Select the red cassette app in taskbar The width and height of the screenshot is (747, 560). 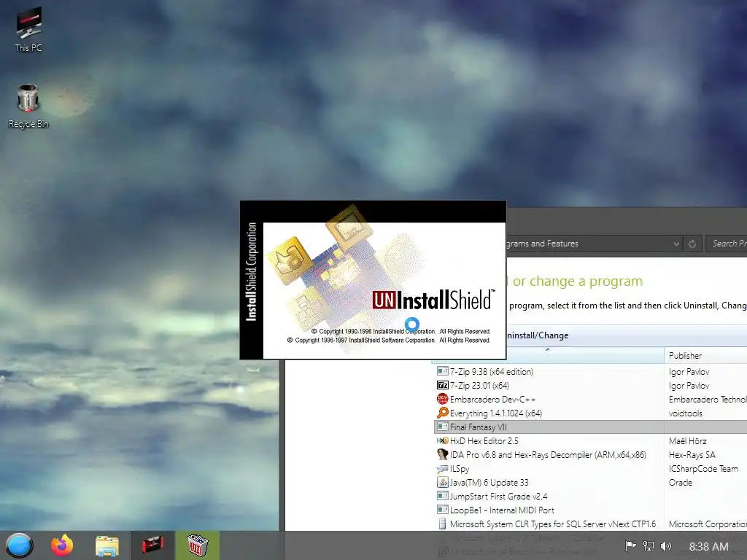tap(152, 545)
